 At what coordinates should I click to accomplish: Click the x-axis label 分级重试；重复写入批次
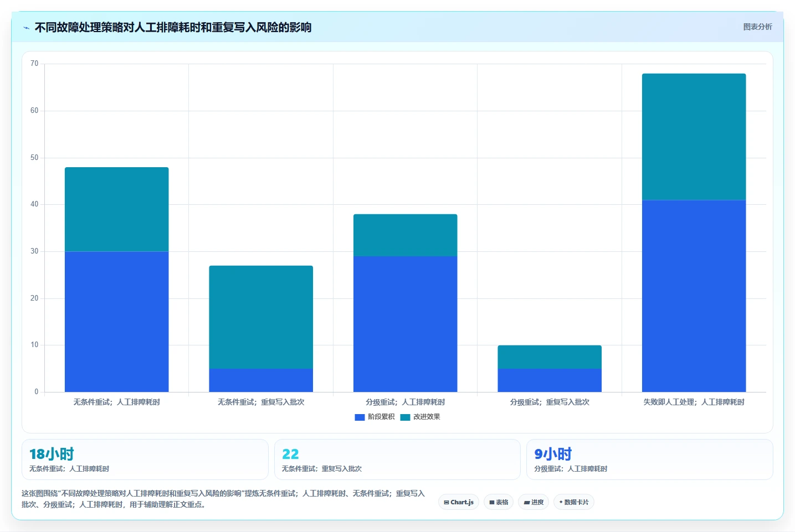click(550, 402)
